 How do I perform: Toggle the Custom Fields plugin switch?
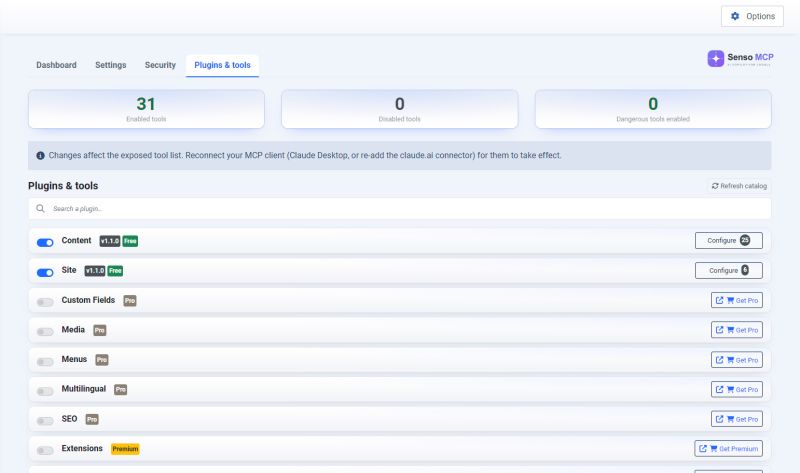tap(45, 303)
